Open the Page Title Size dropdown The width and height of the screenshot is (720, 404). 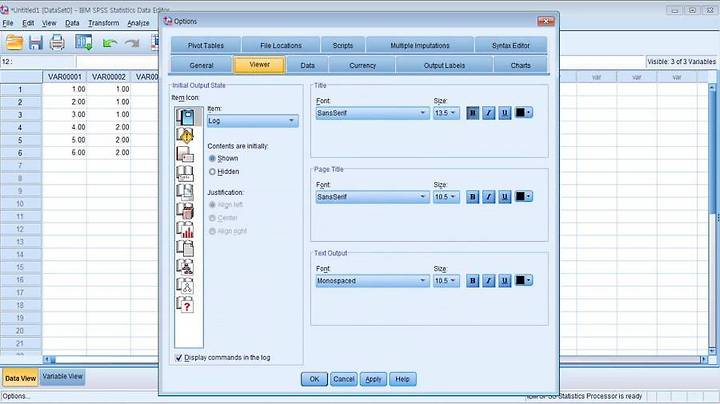pyautogui.click(x=446, y=197)
